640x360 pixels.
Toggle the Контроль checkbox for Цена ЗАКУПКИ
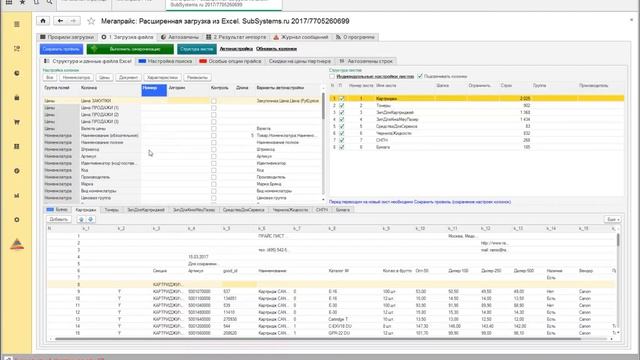tap(213, 101)
